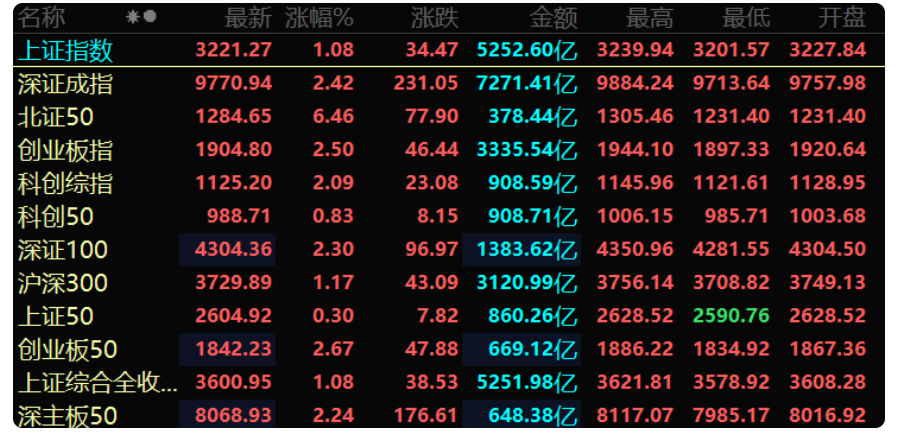
Task: Click latest price 3221.27 of 上证指数
Action: pos(233,50)
